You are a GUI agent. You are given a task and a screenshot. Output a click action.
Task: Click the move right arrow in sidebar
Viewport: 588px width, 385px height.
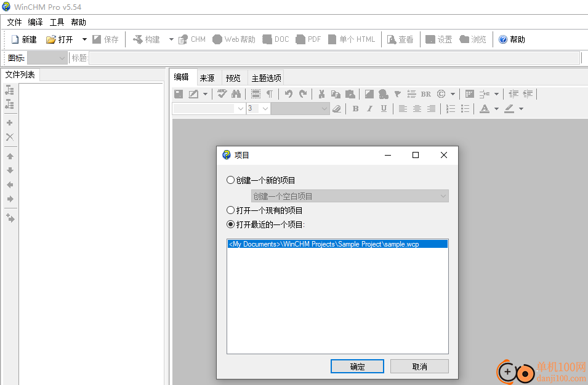tap(10, 199)
